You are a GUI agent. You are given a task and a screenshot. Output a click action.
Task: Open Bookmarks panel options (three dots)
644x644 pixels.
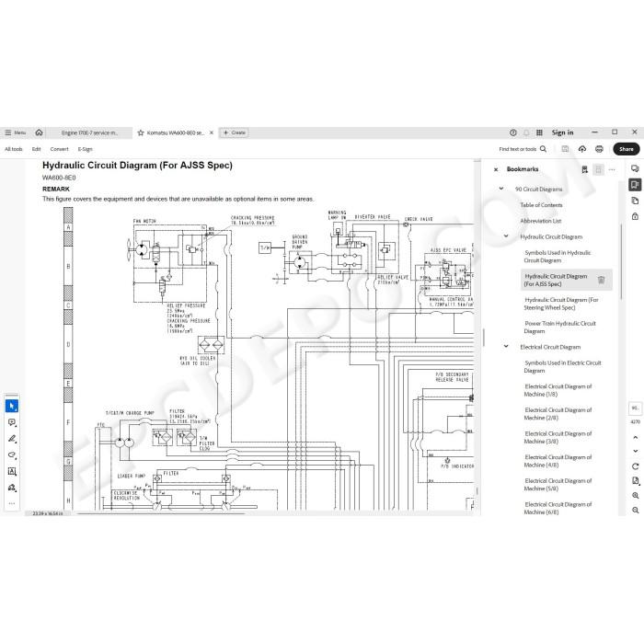[612, 169]
